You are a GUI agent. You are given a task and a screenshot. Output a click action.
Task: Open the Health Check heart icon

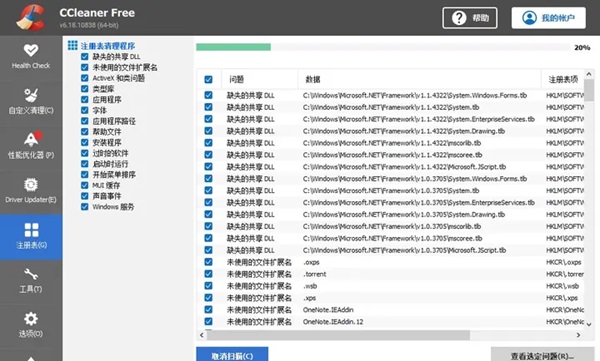click(x=31, y=50)
